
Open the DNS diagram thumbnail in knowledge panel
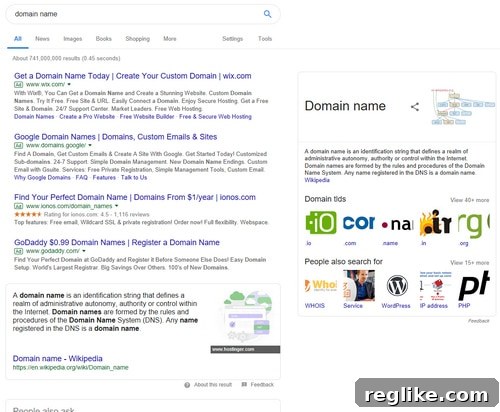coord(463,107)
